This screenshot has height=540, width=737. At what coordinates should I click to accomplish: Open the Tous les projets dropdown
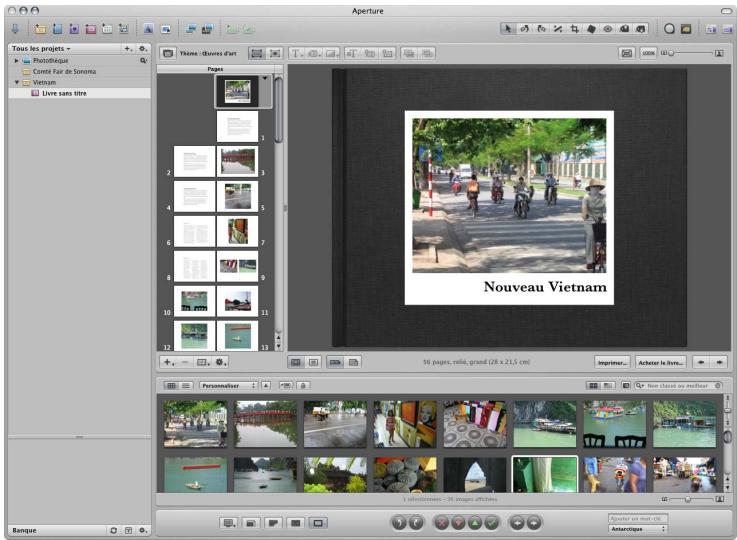41,48
